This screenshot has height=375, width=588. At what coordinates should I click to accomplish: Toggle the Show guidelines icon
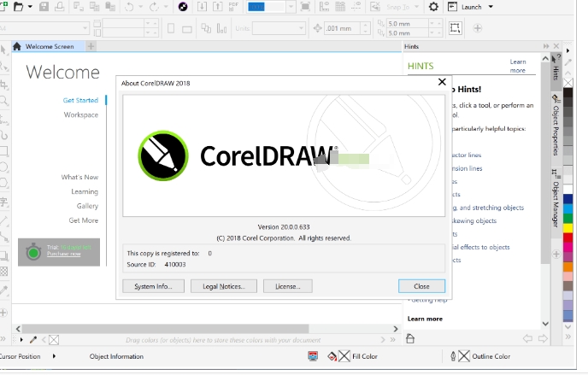click(356, 6)
